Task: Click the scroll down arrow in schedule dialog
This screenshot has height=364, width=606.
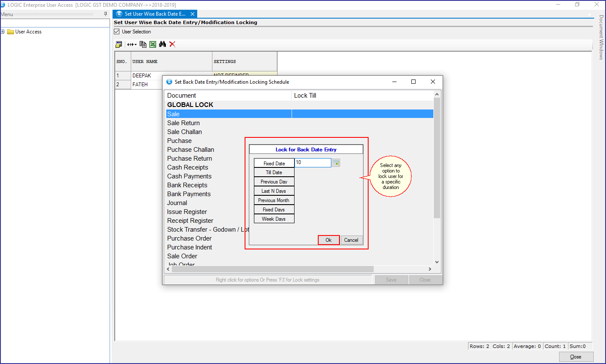Action: click(x=437, y=262)
